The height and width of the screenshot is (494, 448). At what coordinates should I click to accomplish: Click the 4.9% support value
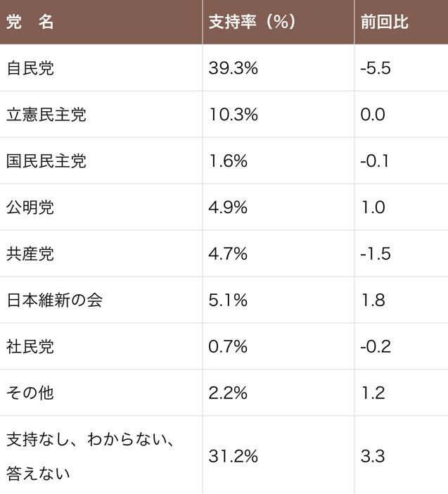[228, 208]
